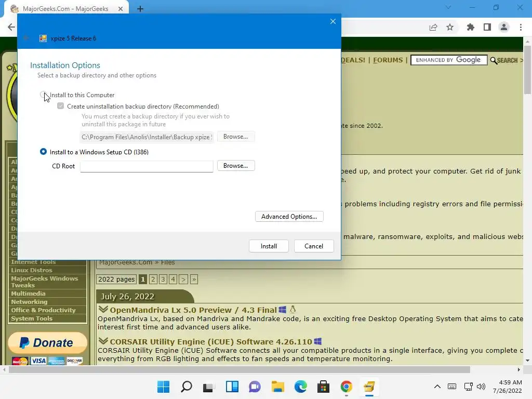Viewport: 532px width, 399px height.
Task: Open Chat app on taskbar
Action: tap(255, 387)
